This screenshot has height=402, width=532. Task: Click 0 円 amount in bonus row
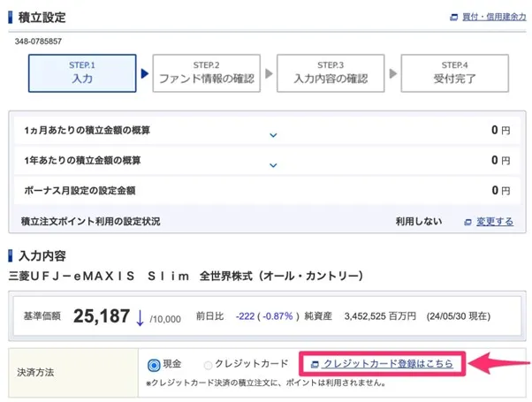pos(501,190)
